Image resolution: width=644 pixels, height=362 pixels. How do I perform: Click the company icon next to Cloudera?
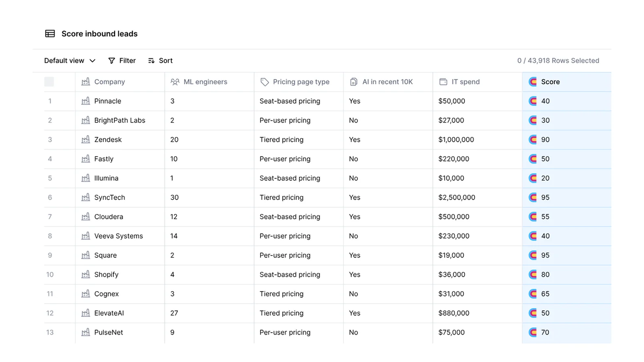pos(86,217)
